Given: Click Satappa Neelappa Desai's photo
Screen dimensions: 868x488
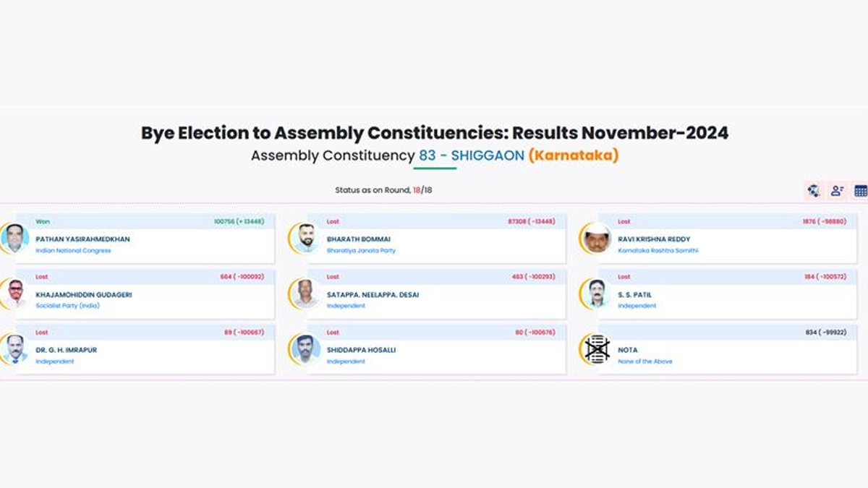Looking at the screenshot, I should pos(306,294).
